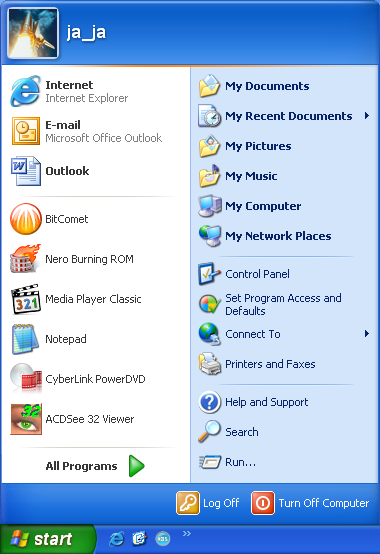Screen dimensions: 380x554
Task: Click the second quick launch icon beside Internet Explorer
Action: [139, 539]
